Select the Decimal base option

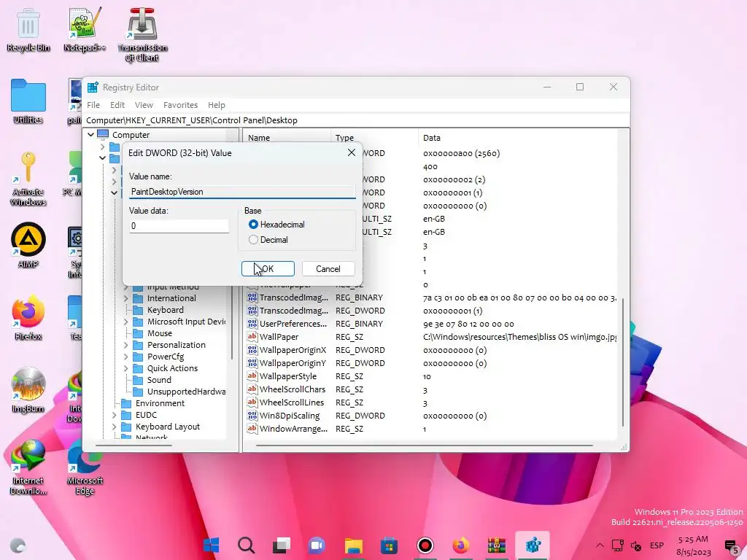click(268, 239)
